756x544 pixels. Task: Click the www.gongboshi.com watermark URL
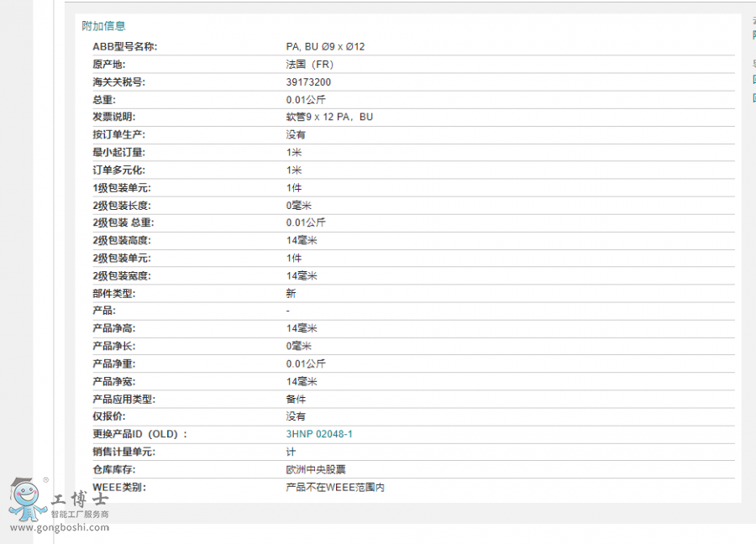pyautogui.click(x=59, y=528)
